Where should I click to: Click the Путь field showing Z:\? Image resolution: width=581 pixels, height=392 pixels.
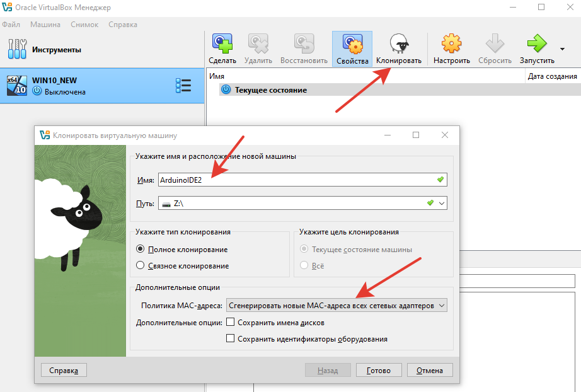click(302, 203)
